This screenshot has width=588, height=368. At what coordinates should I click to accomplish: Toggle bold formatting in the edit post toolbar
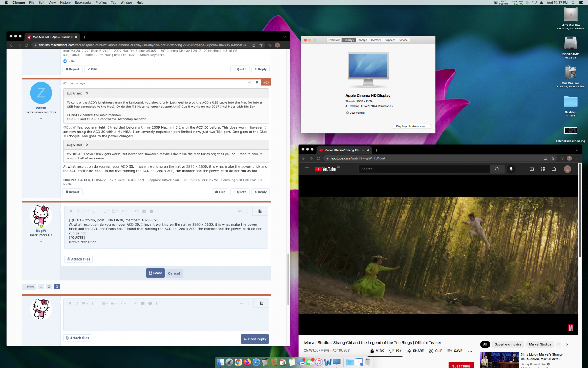click(x=71, y=211)
